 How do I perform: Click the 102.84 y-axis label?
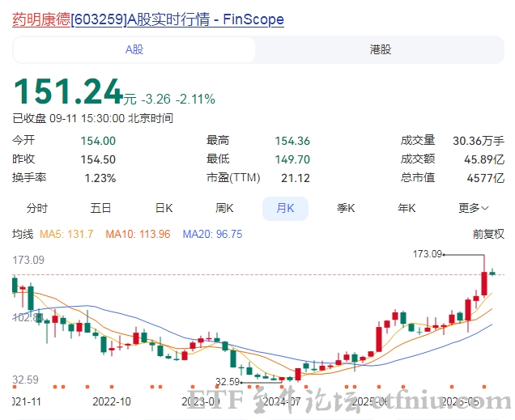pyautogui.click(x=28, y=317)
